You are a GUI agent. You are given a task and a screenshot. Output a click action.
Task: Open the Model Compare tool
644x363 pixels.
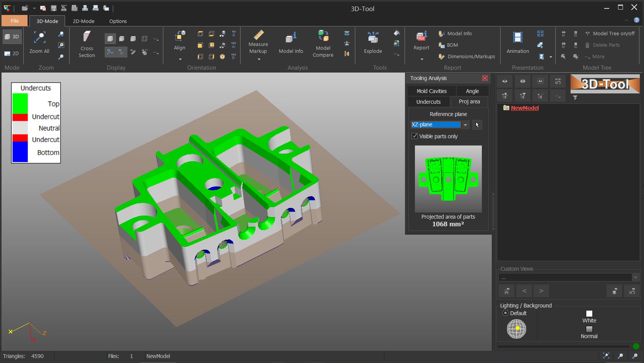coord(323,42)
